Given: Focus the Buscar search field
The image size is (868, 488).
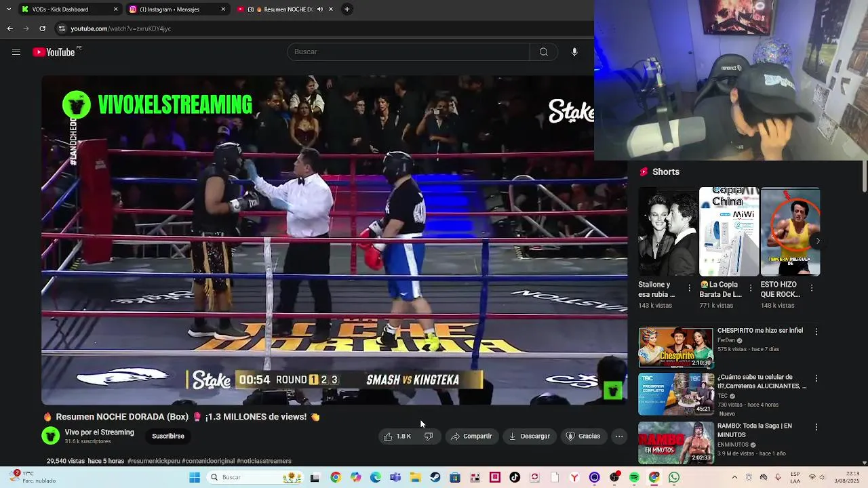Looking at the screenshot, I should coord(408,52).
